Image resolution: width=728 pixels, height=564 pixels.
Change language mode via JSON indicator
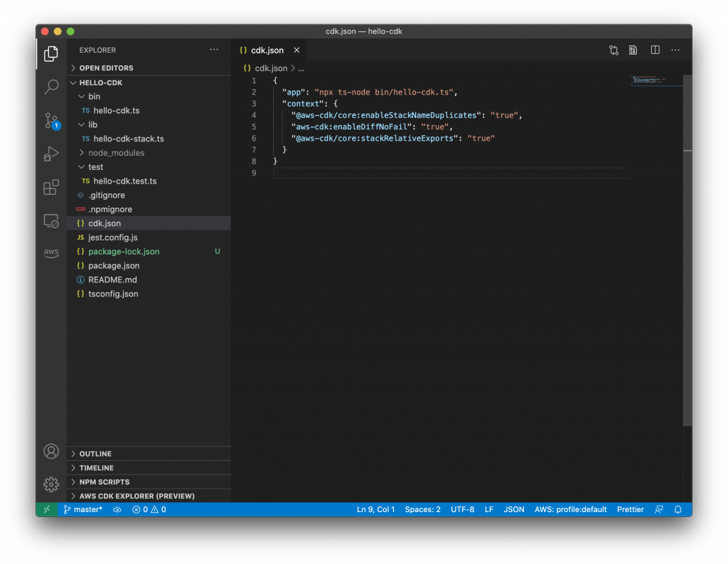tap(514, 510)
